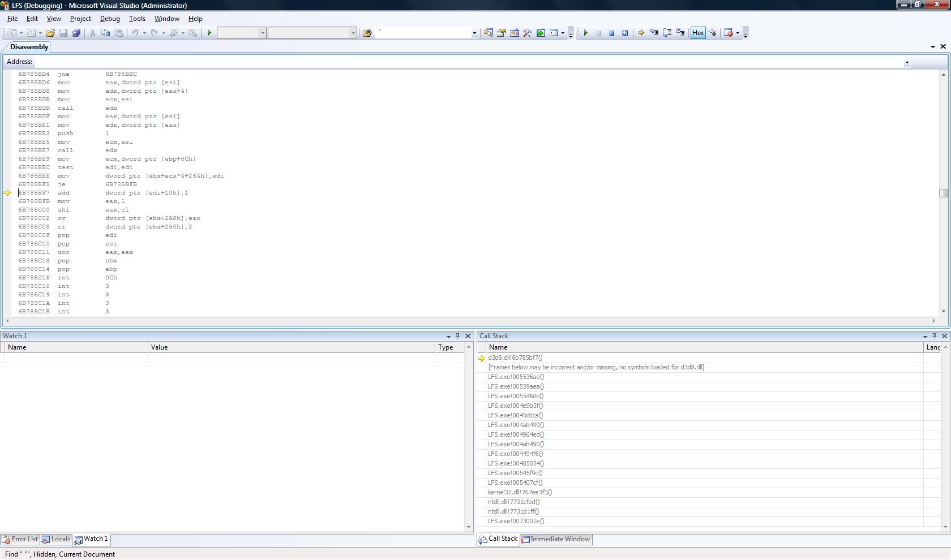
Task: Open the Watch 1 window position dropdown
Action: point(448,336)
